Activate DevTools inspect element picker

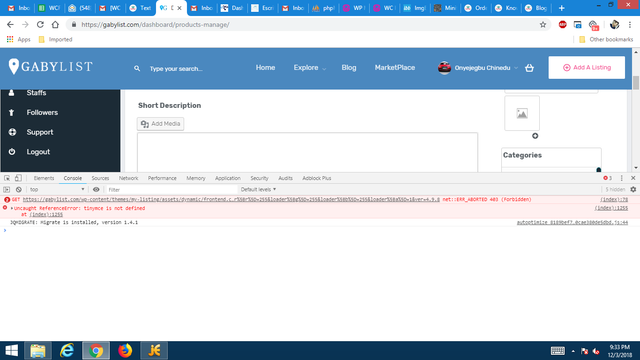click(x=7, y=178)
